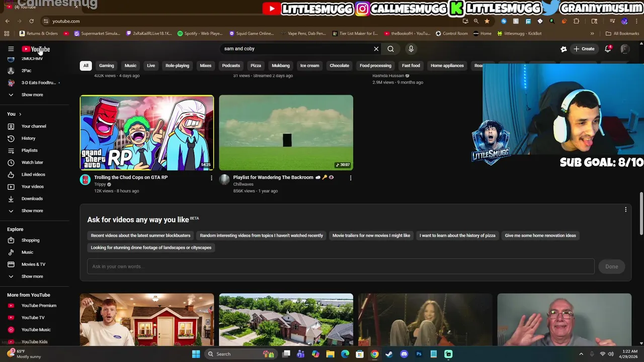Select the Ice cream filter chip
644x362 pixels.
coord(309,65)
